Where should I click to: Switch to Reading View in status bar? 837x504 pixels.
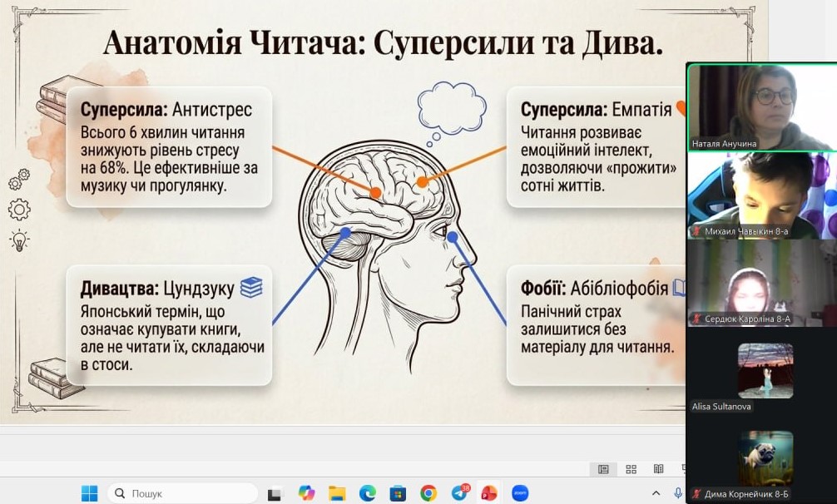658,469
